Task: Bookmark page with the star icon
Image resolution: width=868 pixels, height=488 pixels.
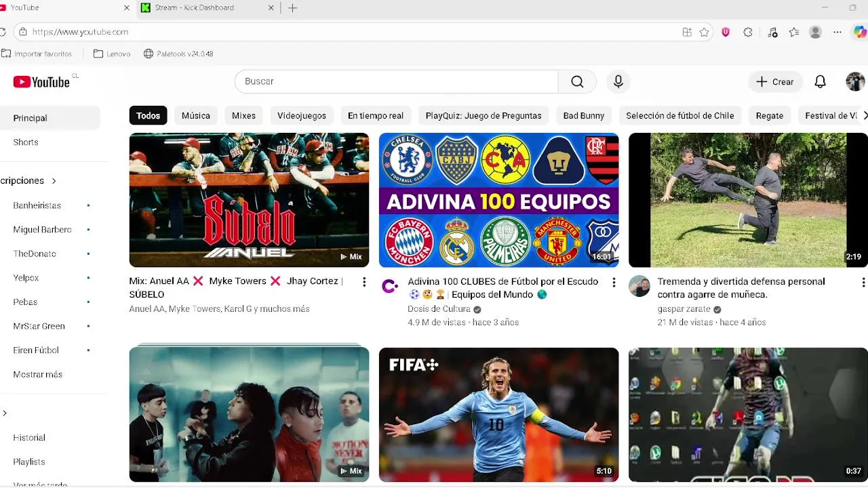Action: pyautogui.click(x=705, y=32)
